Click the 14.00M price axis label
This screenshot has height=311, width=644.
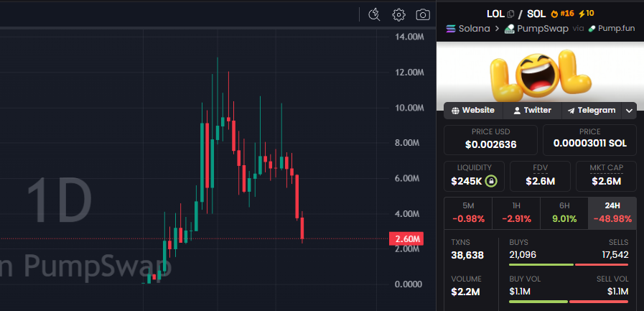click(409, 37)
